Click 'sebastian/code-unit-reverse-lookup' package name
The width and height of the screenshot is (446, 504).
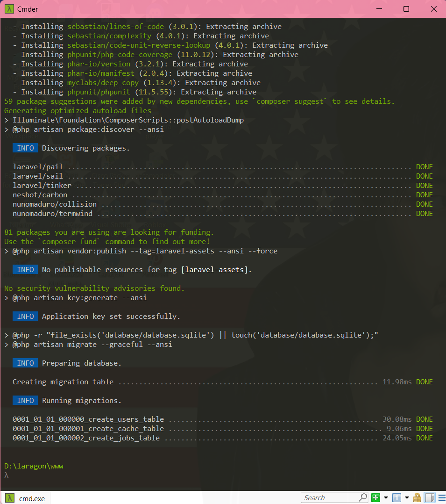tap(139, 45)
